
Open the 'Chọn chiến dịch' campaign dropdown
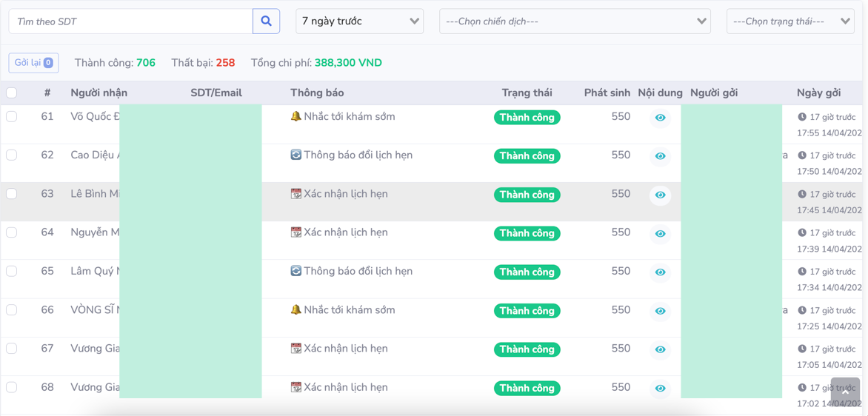pyautogui.click(x=575, y=21)
